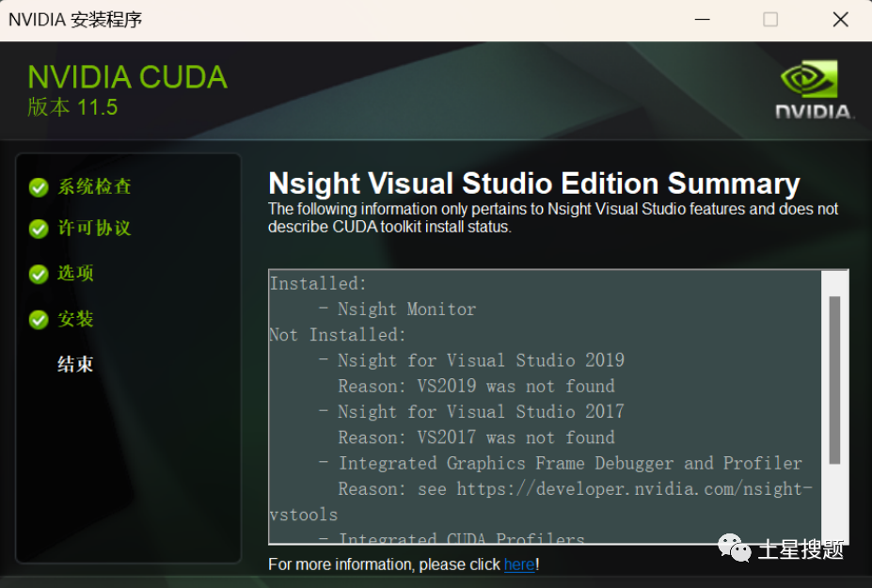The width and height of the screenshot is (872, 588).
Task: Select the 选项 step in the sidebar
Action: click(x=75, y=273)
